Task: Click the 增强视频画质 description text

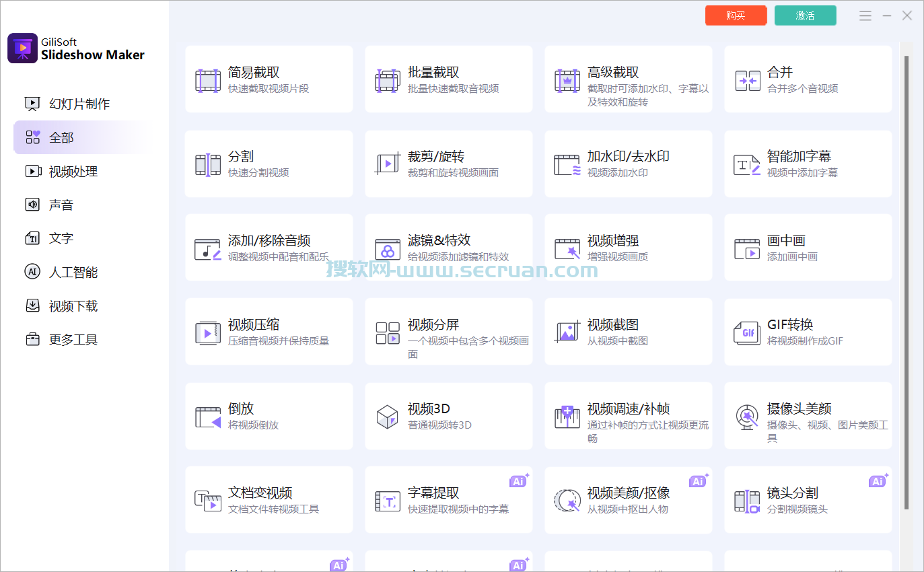Action: point(618,256)
